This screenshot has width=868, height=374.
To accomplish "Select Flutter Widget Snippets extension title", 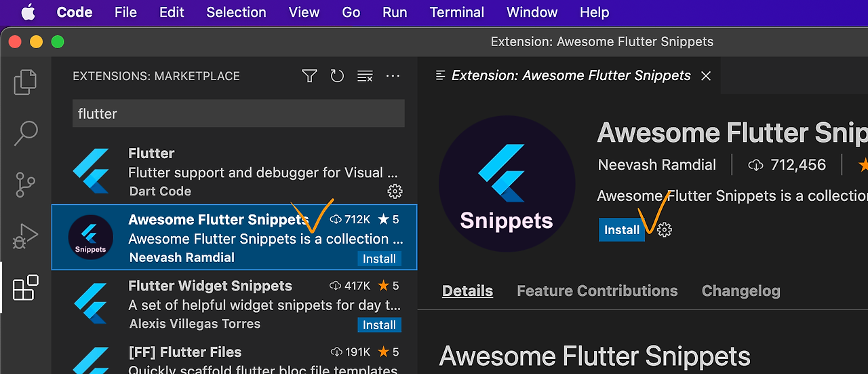I will (210, 286).
